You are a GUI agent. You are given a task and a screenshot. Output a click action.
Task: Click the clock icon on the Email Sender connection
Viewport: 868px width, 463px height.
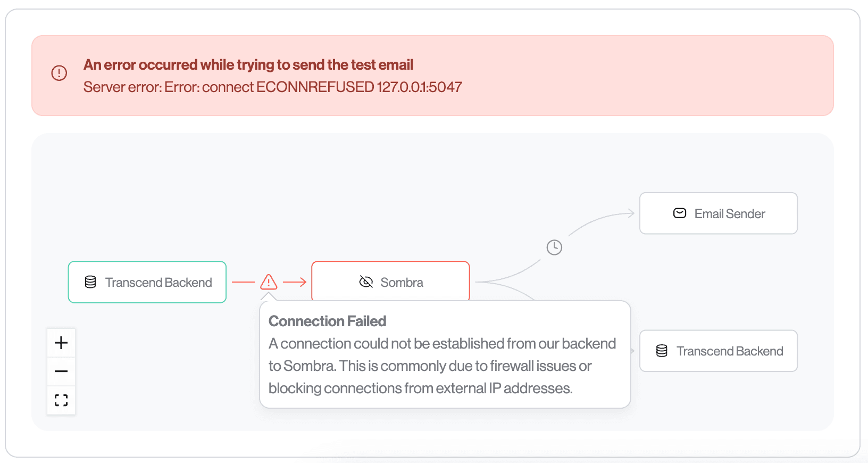[554, 247]
